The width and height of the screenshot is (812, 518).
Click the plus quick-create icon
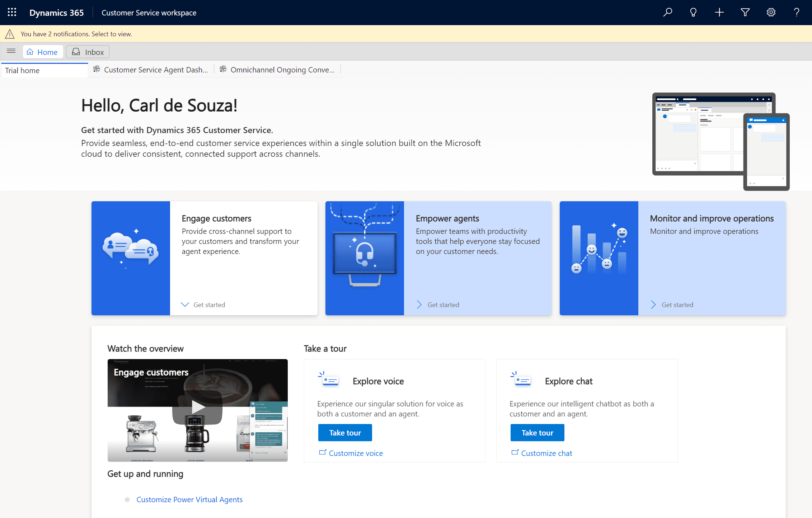[719, 13]
